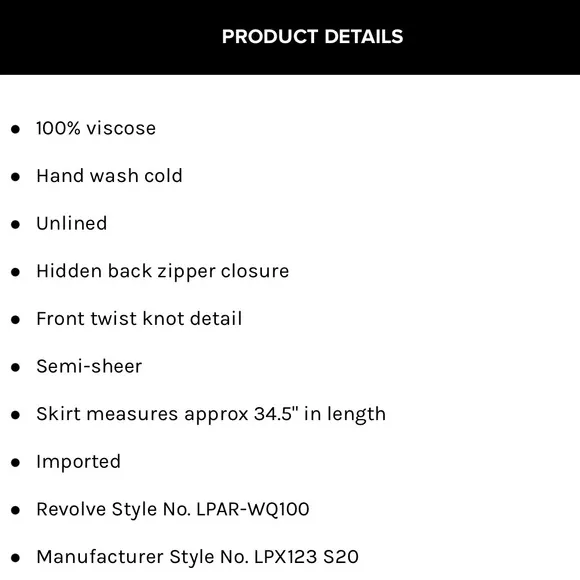580x580 pixels.
Task: Click the skirt length measurement line
Action: (x=211, y=414)
